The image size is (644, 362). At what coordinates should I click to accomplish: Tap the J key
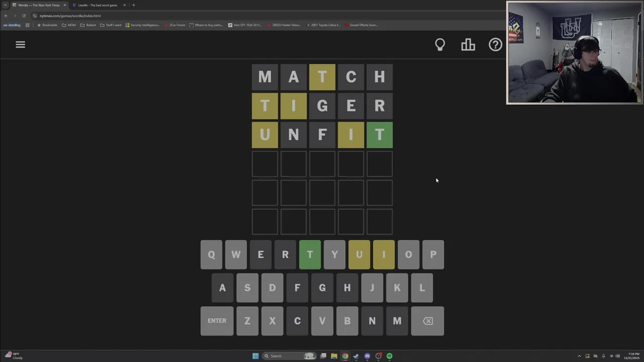[x=372, y=288]
